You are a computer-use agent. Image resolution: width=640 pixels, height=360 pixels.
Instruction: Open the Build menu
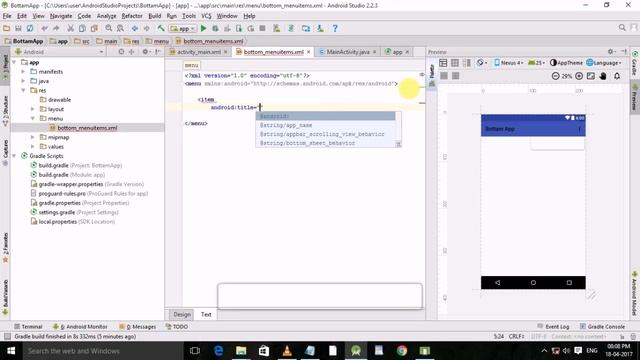coord(154,16)
